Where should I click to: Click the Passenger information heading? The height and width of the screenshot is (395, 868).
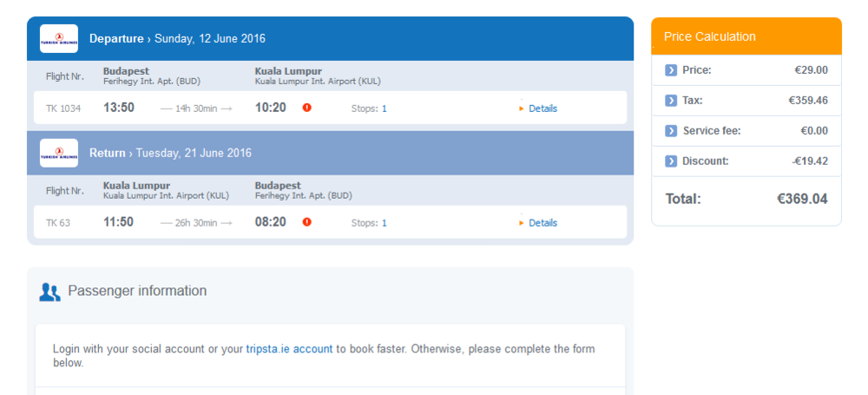coord(137,291)
